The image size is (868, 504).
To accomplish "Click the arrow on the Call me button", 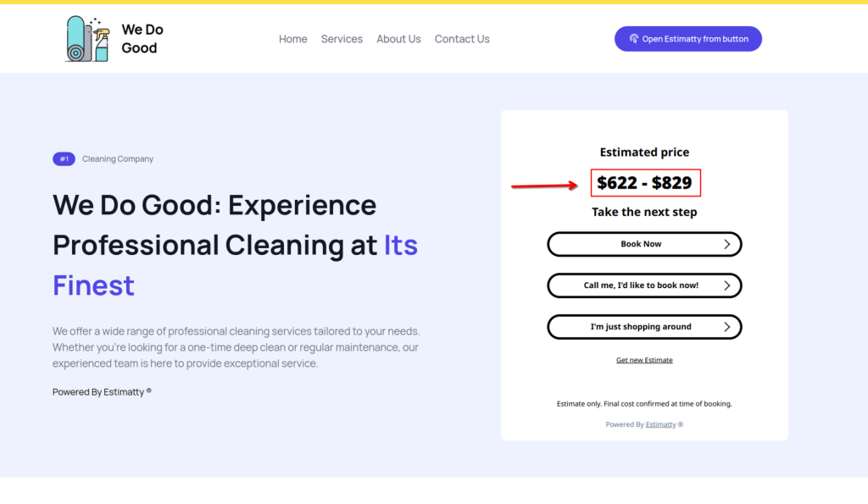I will pyautogui.click(x=726, y=285).
